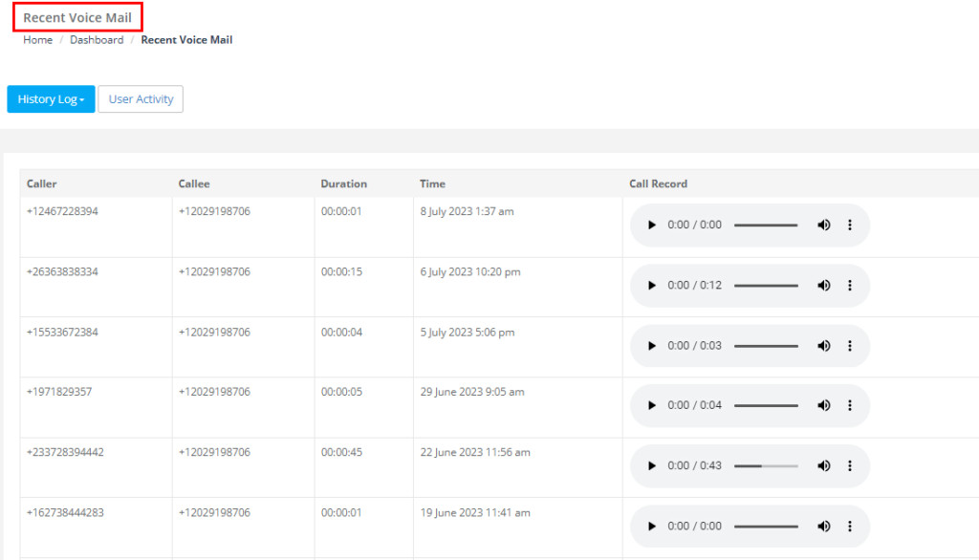
Task: Open more options for the 0:04 recording
Action: 850,405
